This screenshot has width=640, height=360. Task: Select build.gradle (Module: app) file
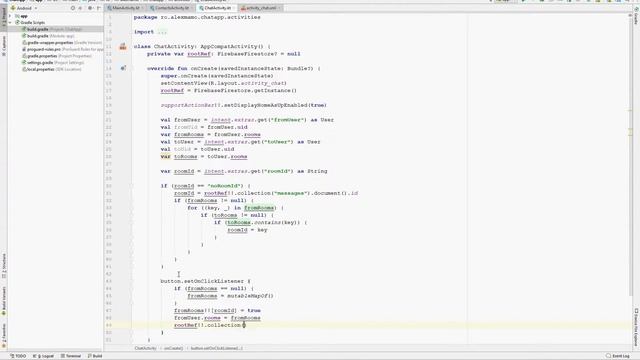(x=48, y=36)
